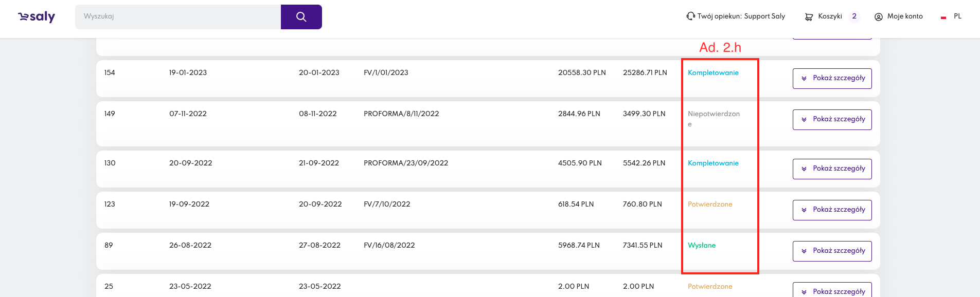Expand details for order 149

click(x=832, y=120)
